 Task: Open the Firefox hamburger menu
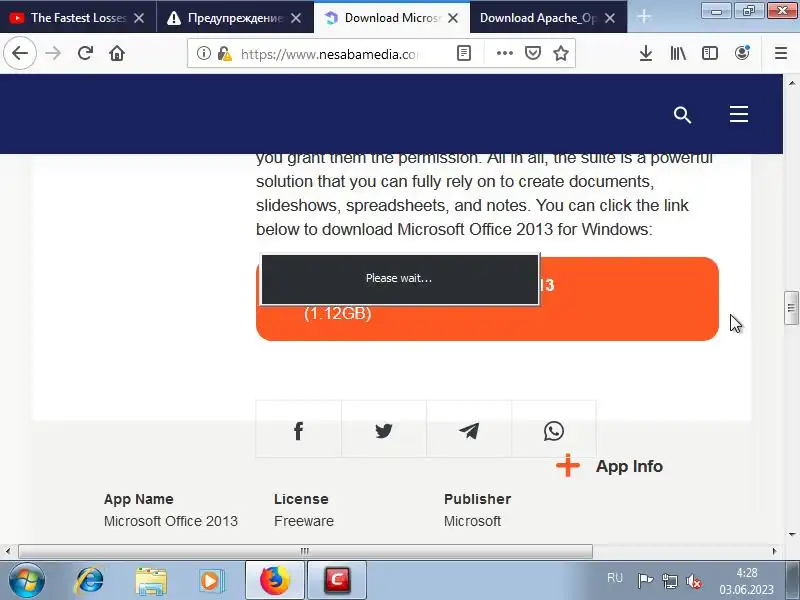pos(781,53)
